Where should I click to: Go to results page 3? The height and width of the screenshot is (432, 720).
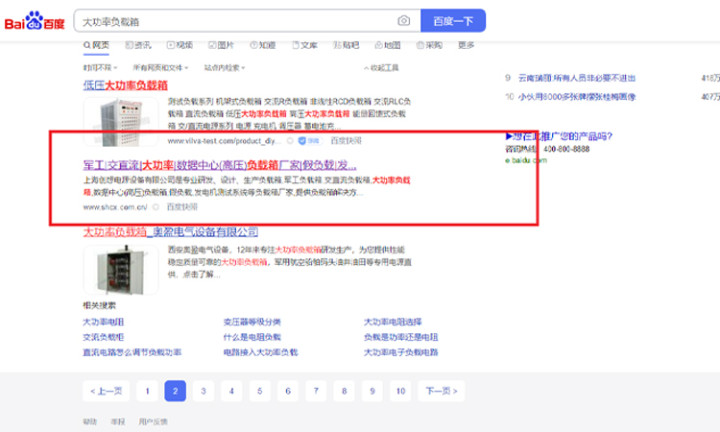coord(203,391)
